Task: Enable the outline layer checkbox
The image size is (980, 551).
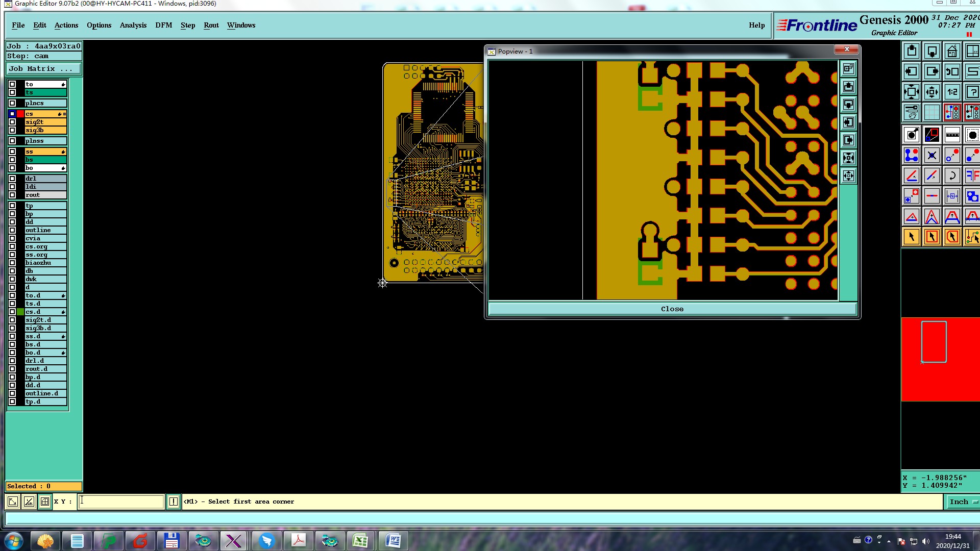Action: pyautogui.click(x=12, y=230)
